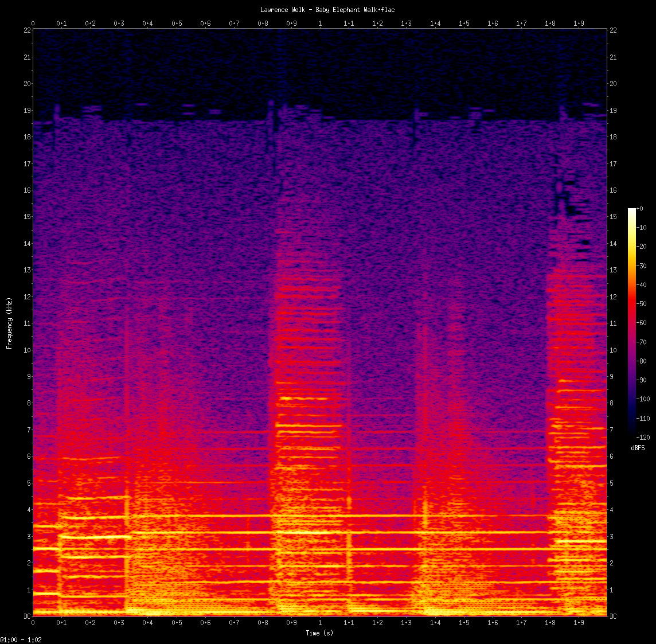The image size is (656, 644).
Task: Select the "-110" value on the color scale
Action: [643, 418]
